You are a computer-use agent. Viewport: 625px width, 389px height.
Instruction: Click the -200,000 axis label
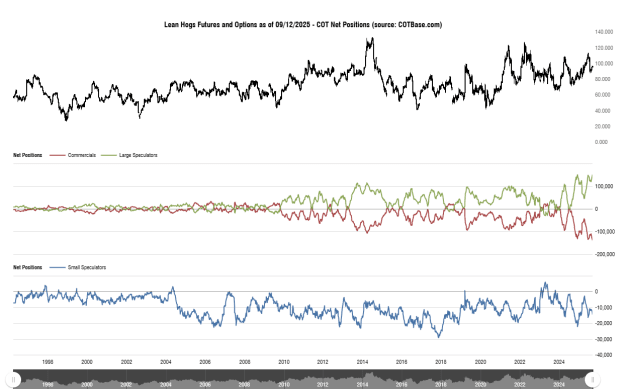click(x=604, y=254)
